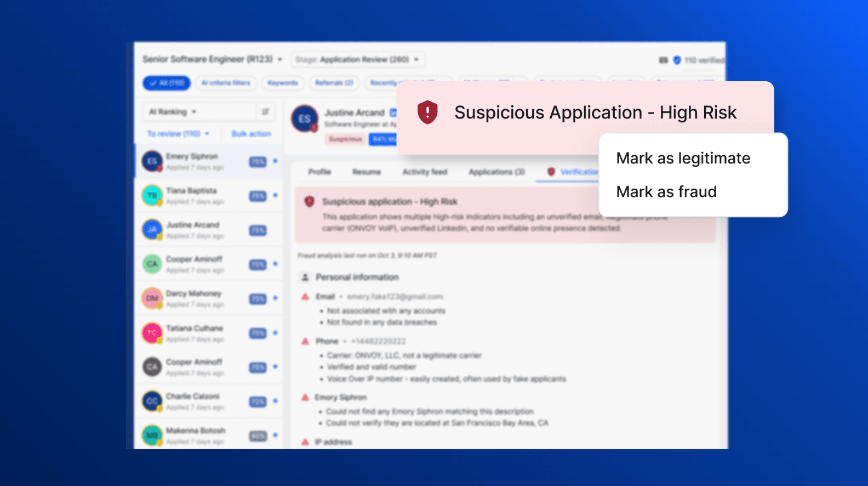Open the Applications (3) tab

[x=496, y=172]
